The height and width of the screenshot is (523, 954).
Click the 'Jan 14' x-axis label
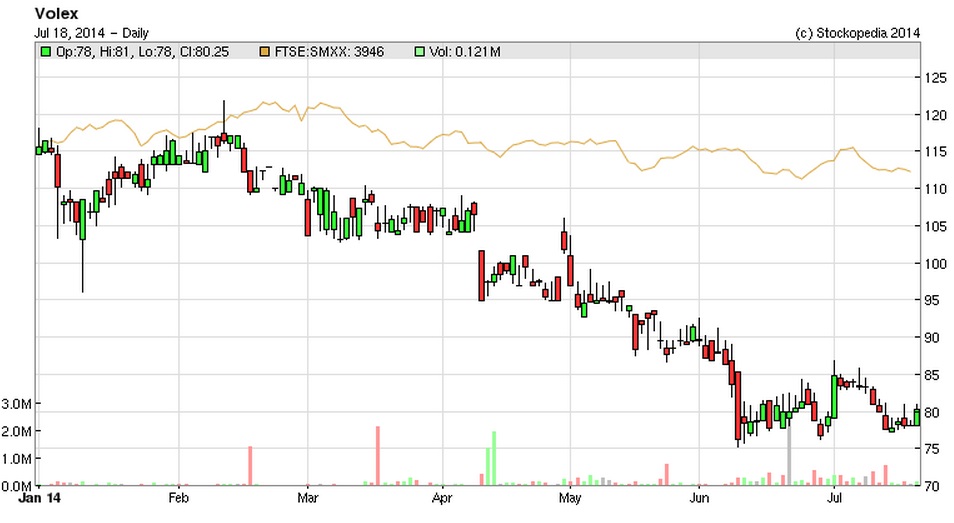(40, 498)
